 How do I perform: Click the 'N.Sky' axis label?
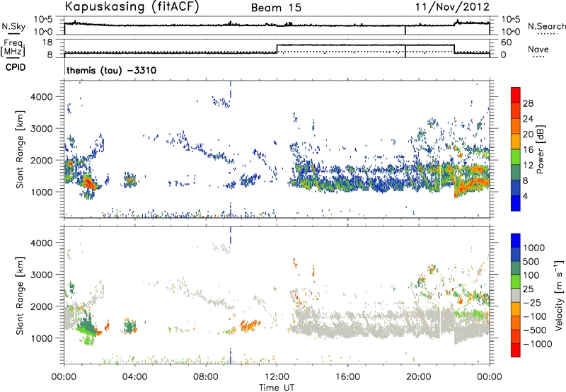coord(13,26)
